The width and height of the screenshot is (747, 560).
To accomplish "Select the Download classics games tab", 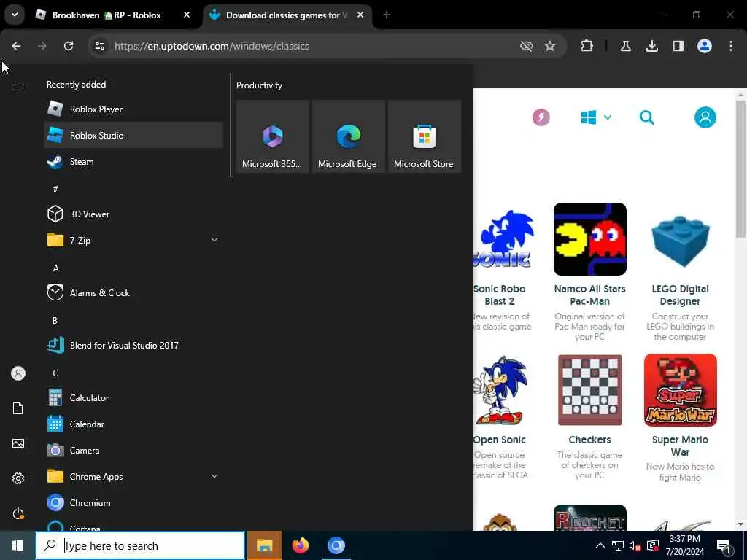I will tap(287, 15).
